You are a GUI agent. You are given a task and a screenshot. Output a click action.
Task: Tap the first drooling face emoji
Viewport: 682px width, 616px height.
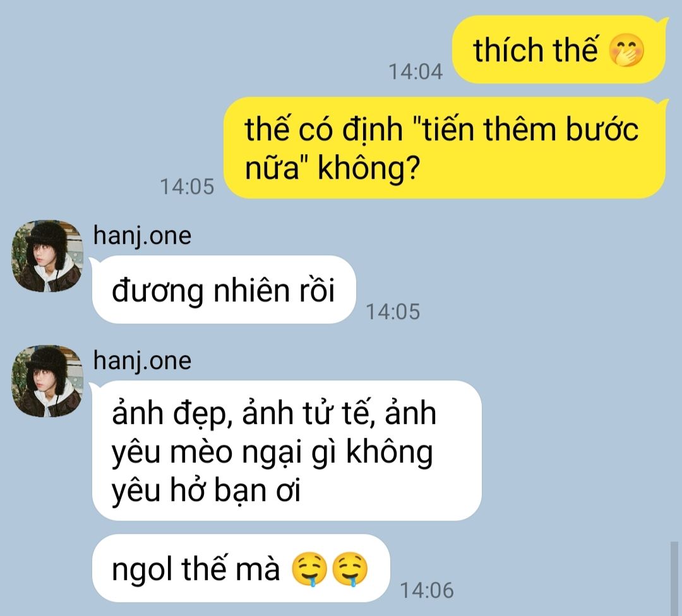click(x=309, y=569)
